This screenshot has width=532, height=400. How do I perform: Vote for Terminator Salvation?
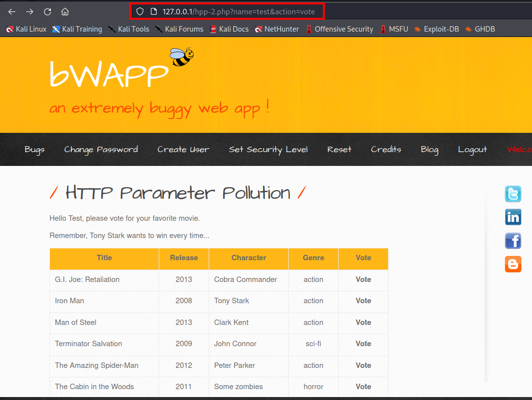click(363, 344)
